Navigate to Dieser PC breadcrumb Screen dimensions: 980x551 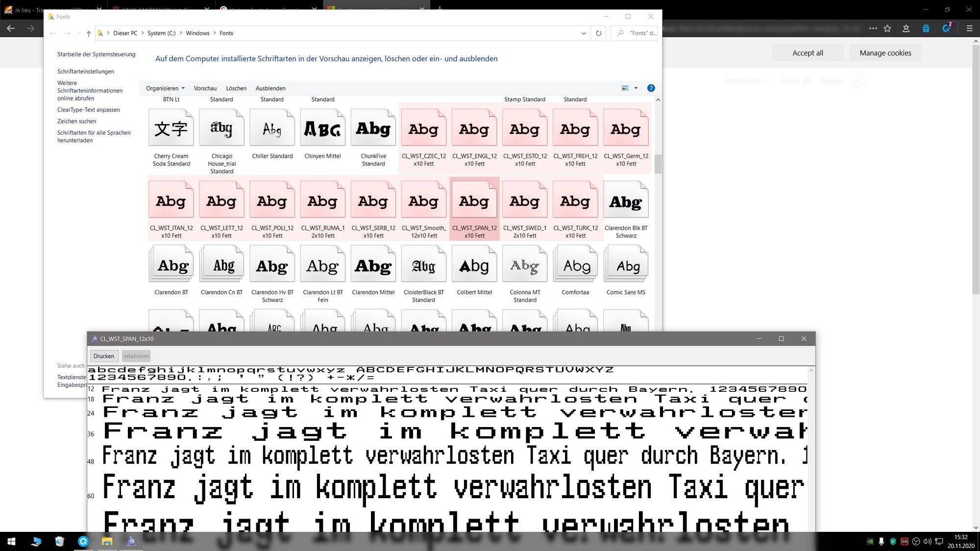point(125,33)
